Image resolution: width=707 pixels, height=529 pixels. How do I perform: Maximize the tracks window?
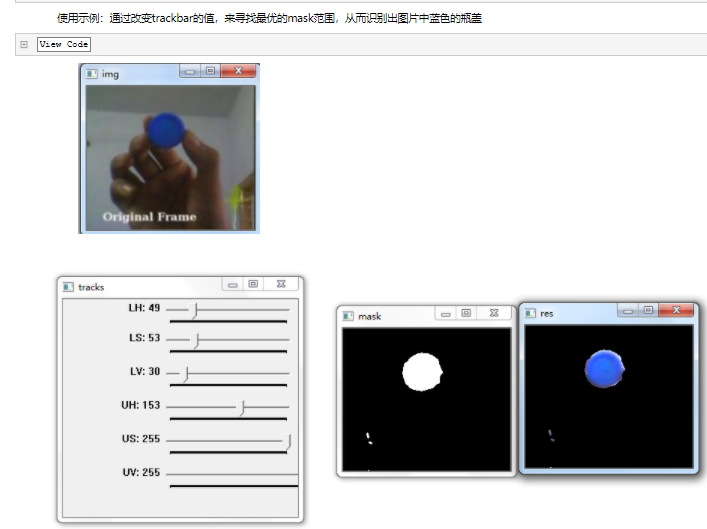click(x=253, y=284)
